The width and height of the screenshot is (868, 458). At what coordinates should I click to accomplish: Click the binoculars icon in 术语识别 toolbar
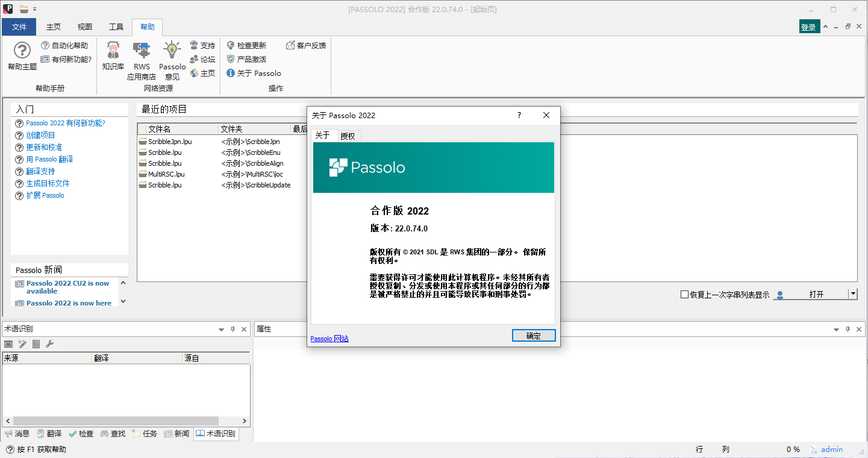8,343
